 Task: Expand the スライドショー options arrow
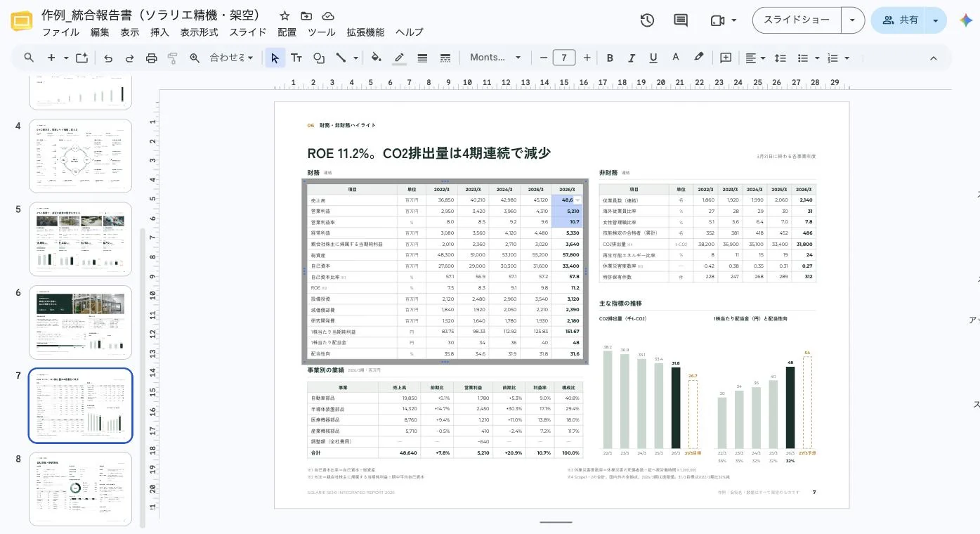(853, 20)
